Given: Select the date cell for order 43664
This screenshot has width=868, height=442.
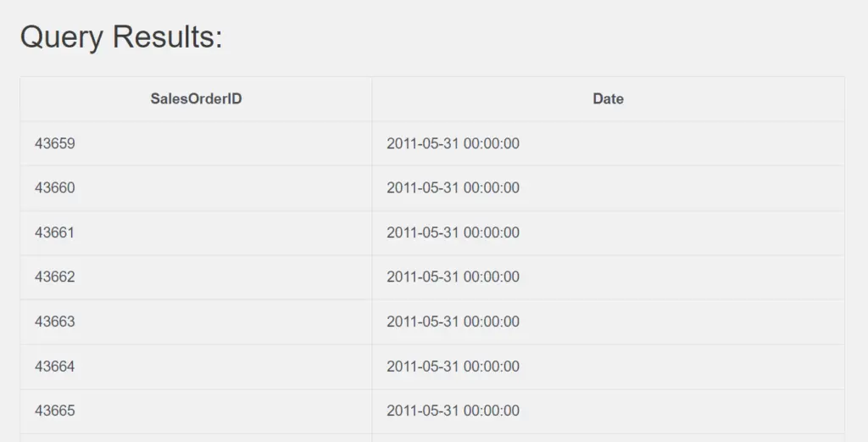Looking at the screenshot, I should coord(608,366).
